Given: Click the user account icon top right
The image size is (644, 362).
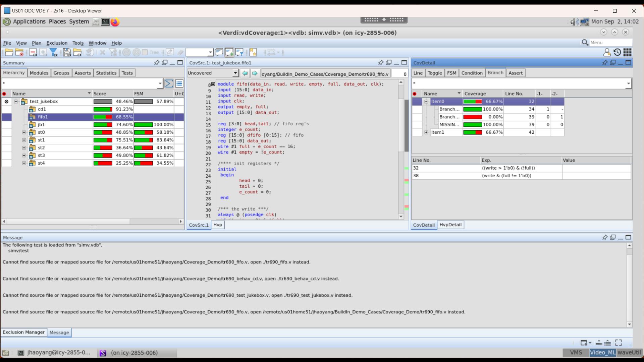Looking at the screenshot, I should point(607,52).
